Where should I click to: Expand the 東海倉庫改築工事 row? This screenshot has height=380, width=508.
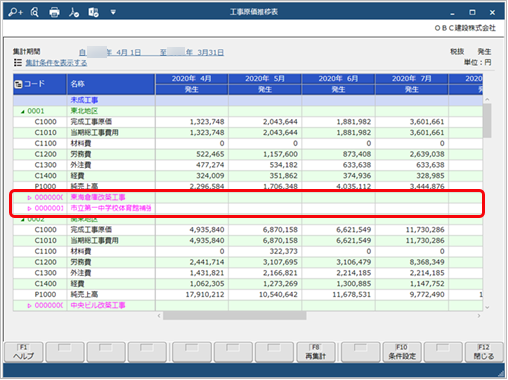[29, 198]
